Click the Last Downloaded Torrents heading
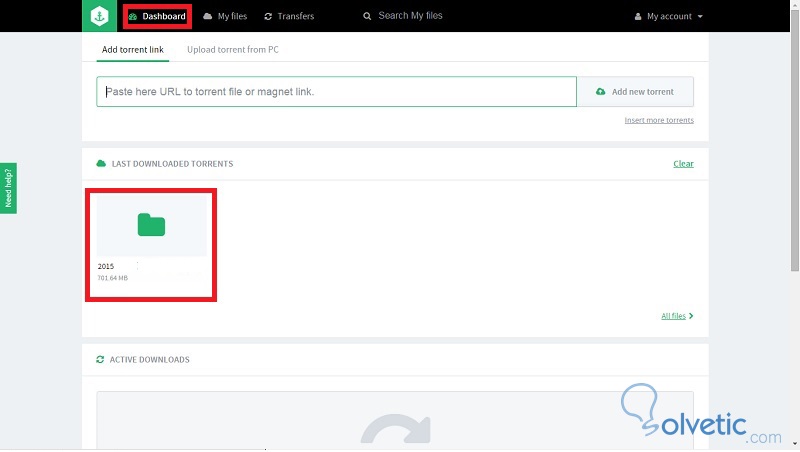Viewport: 800px width, 452px height. pyautogui.click(x=172, y=164)
